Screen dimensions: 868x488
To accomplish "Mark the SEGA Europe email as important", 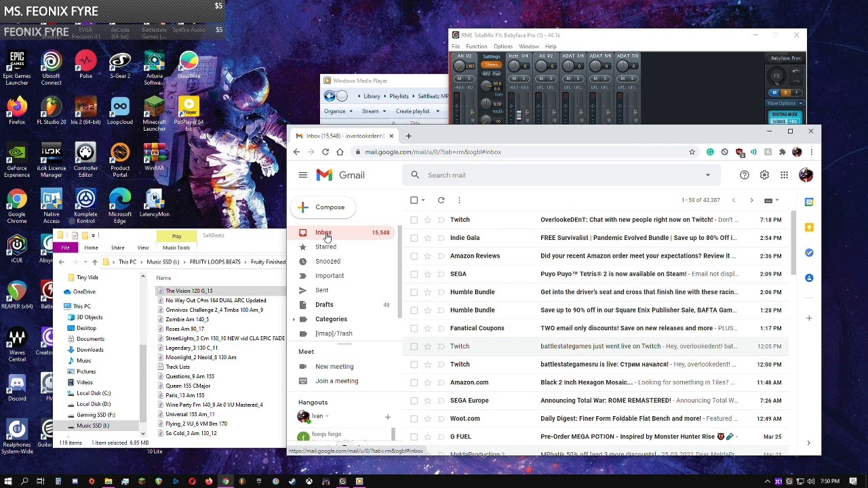I will [441, 401].
